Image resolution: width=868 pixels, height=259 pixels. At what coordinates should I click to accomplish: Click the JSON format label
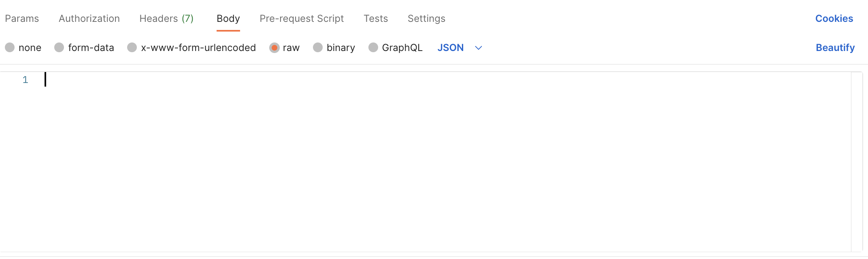tap(450, 48)
